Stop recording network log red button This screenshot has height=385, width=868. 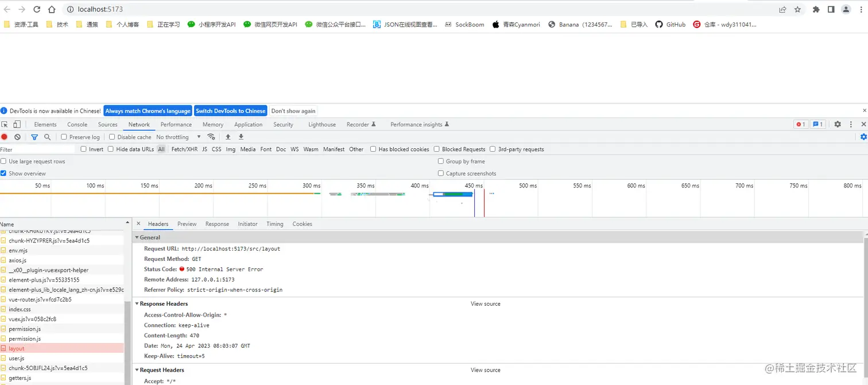[4, 137]
